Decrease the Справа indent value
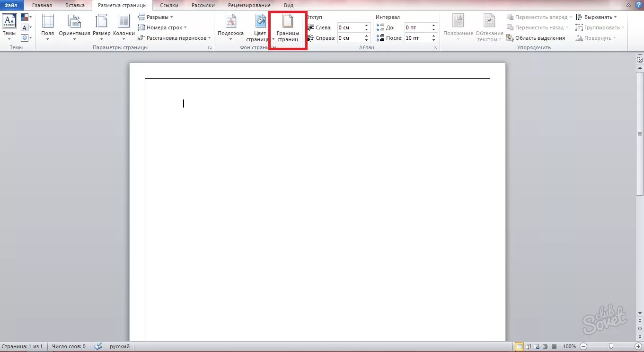The image size is (644, 352). pos(367,40)
